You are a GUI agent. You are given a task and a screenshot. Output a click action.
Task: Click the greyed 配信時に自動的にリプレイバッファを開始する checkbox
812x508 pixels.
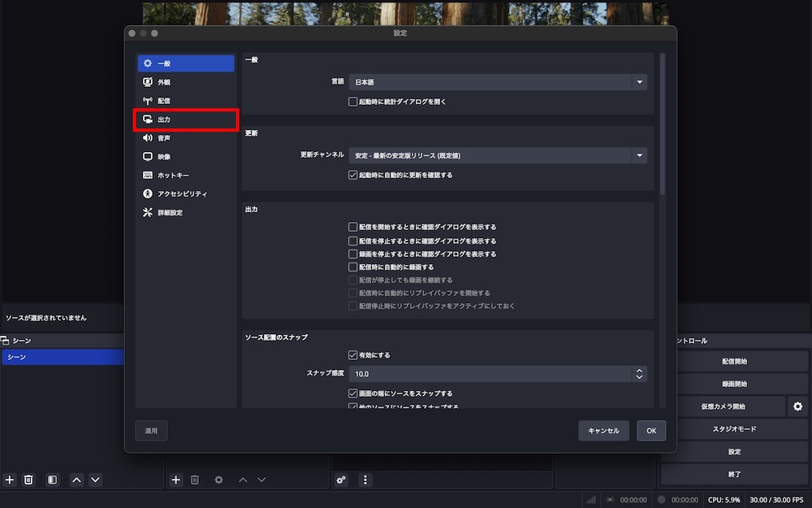coord(352,293)
